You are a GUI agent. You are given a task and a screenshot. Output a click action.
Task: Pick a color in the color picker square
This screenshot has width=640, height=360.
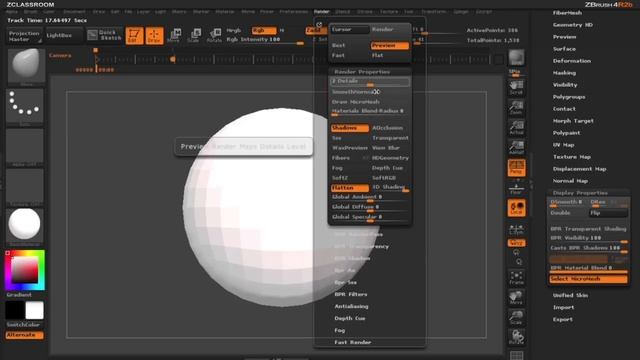coord(24,270)
